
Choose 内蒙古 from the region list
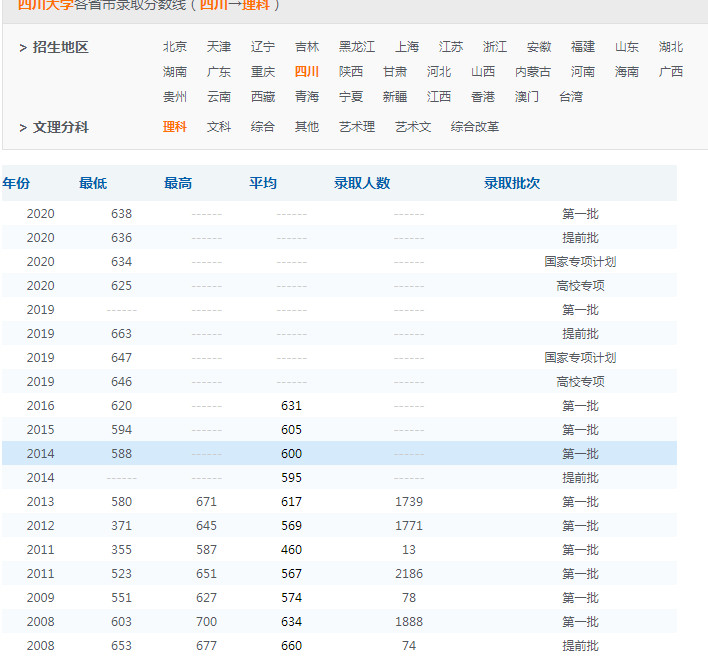tap(533, 72)
